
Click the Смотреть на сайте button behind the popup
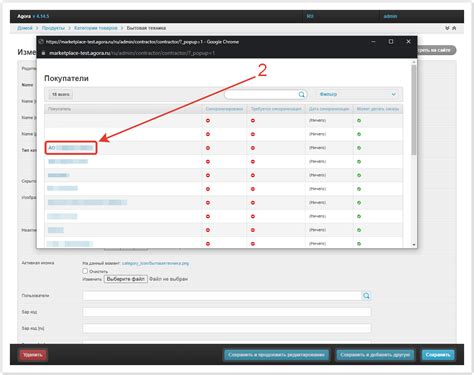[436, 50]
